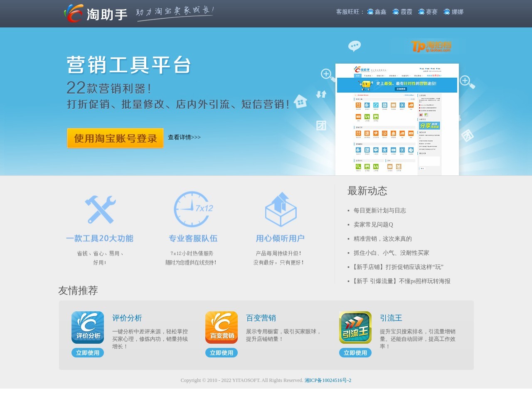Click the Tp淘拍档 logo in the banner
The width and height of the screenshot is (532, 399).
[431, 46]
